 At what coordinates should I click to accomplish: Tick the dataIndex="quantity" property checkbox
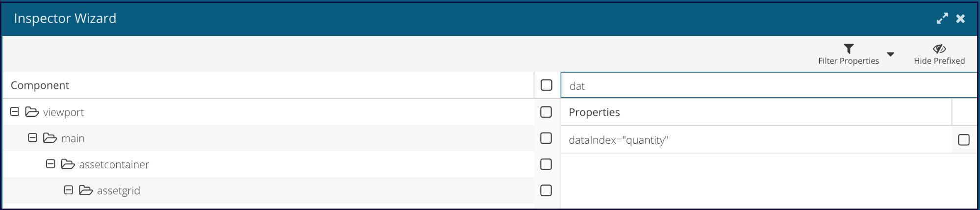click(963, 140)
